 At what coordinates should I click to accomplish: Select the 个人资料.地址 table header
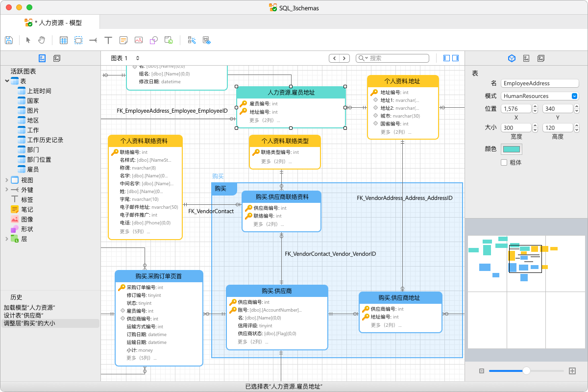[403, 81]
